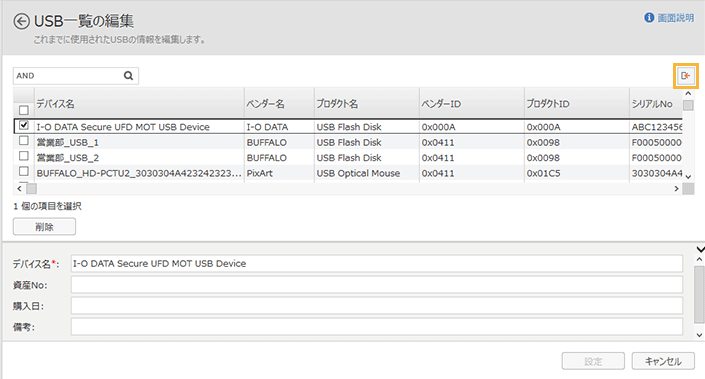The height and width of the screenshot is (379, 705).
Task: Click USB Flash Disk in 営業部_USB_2 row
Action: tap(367, 158)
